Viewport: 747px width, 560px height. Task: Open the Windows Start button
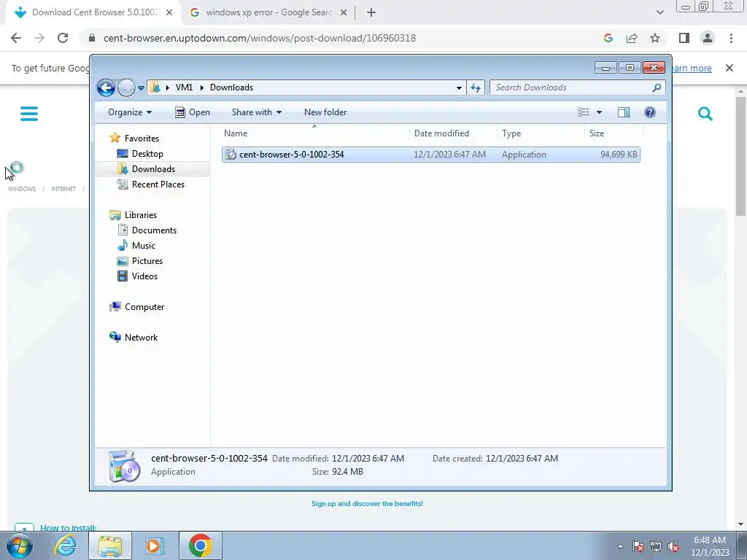(20, 545)
